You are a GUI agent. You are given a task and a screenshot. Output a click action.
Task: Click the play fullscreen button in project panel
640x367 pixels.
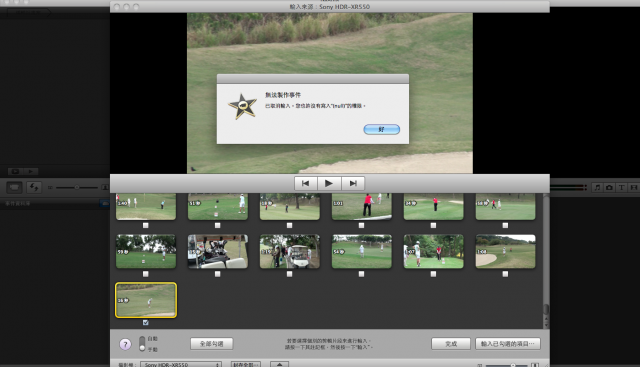click(15, 171)
